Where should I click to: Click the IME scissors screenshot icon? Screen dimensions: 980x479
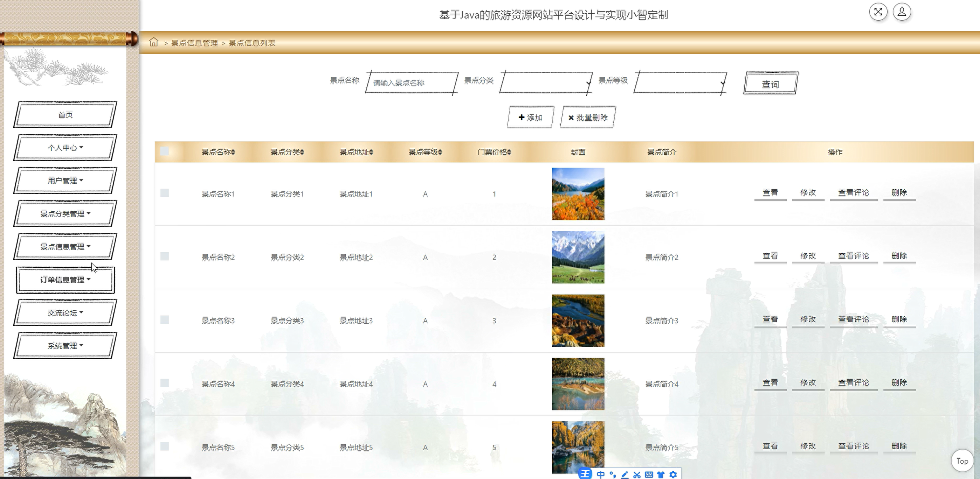pyautogui.click(x=637, y=474)
